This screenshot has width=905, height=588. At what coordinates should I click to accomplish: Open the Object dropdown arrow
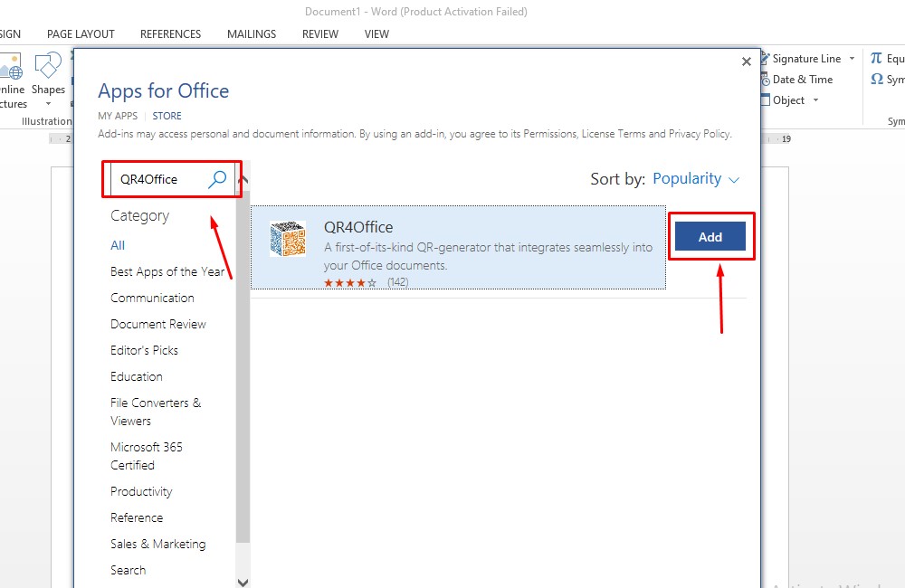point(817,100)
